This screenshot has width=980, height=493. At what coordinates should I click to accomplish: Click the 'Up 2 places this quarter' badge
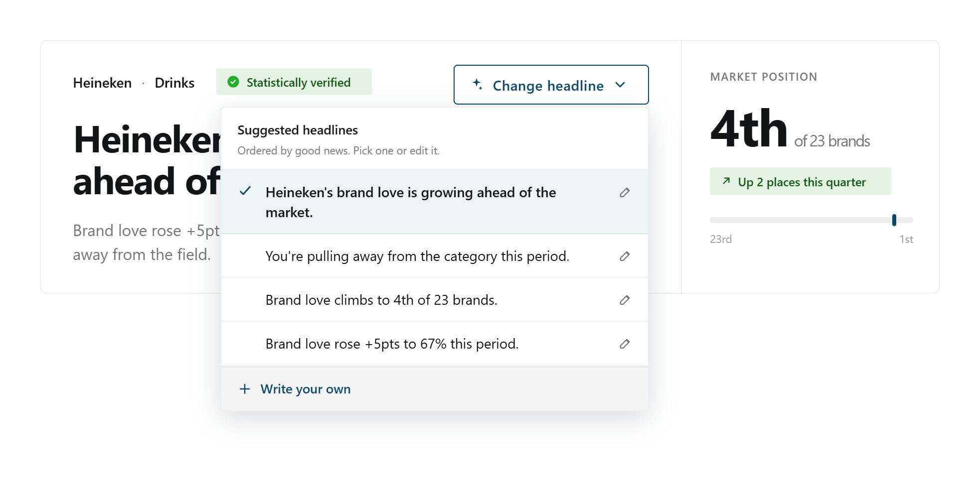coord(800,181)
